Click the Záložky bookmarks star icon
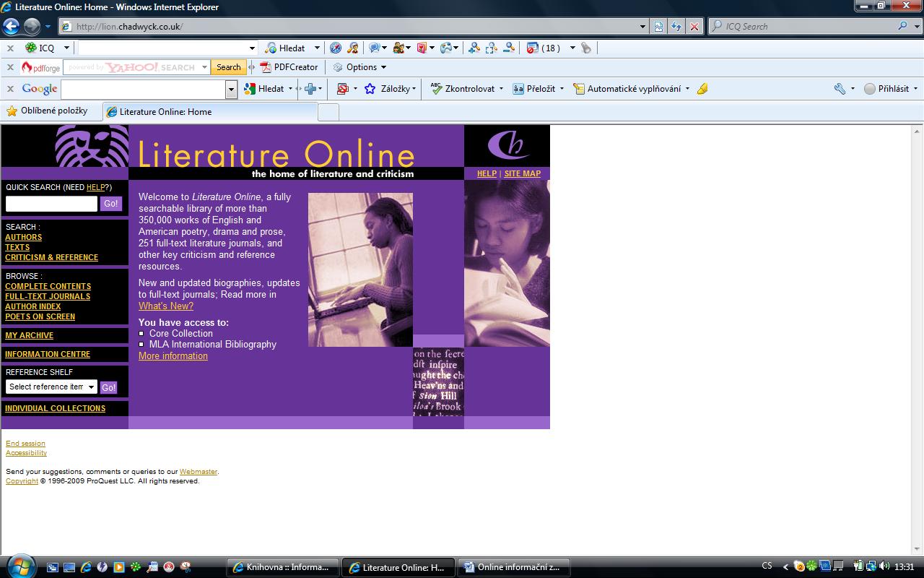 click(370, 89)
